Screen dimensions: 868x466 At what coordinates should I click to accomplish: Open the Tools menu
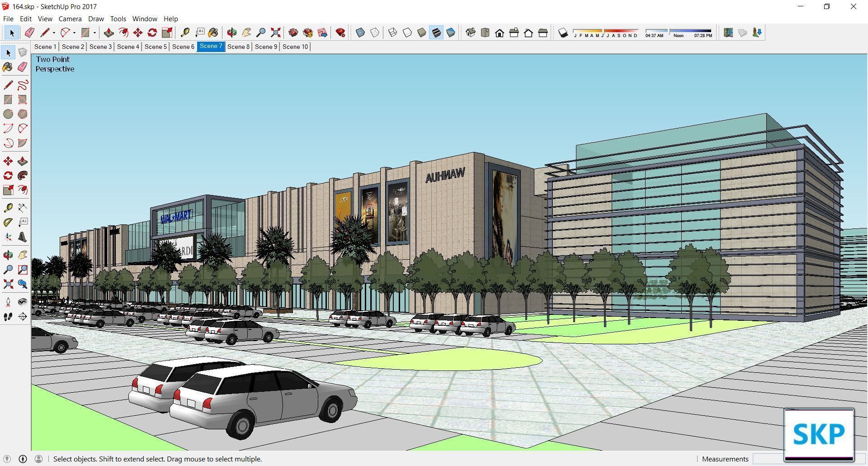coord(118,19)
